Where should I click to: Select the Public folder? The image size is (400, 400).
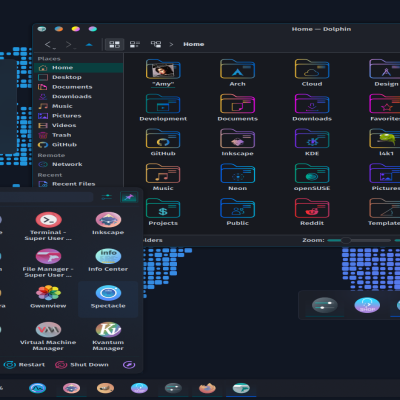tap(237, 212)
